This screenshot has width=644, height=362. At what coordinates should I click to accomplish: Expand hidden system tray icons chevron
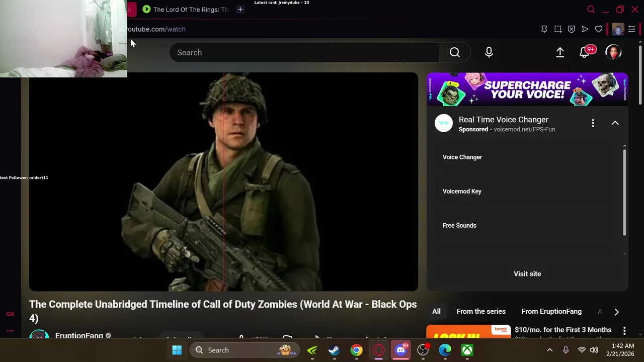tap(549, 350)
